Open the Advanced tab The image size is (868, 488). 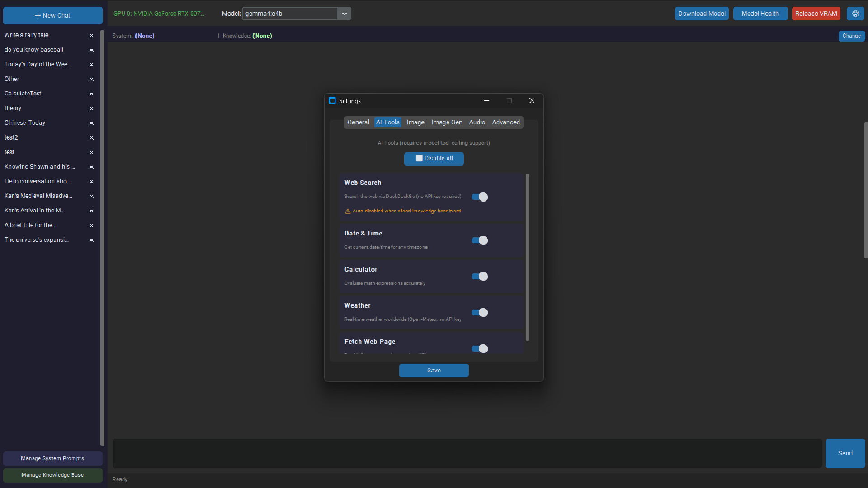[506, 122]
